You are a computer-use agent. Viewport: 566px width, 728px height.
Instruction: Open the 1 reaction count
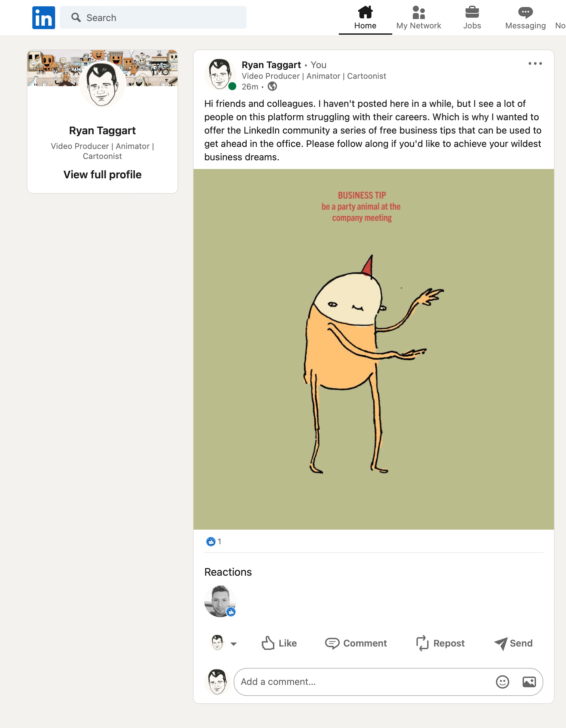214,541
